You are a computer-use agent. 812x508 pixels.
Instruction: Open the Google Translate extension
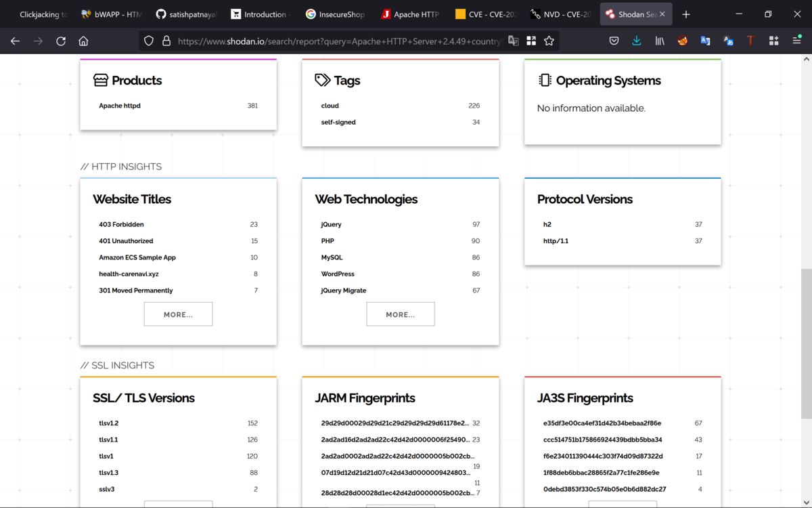click(705, 41)
